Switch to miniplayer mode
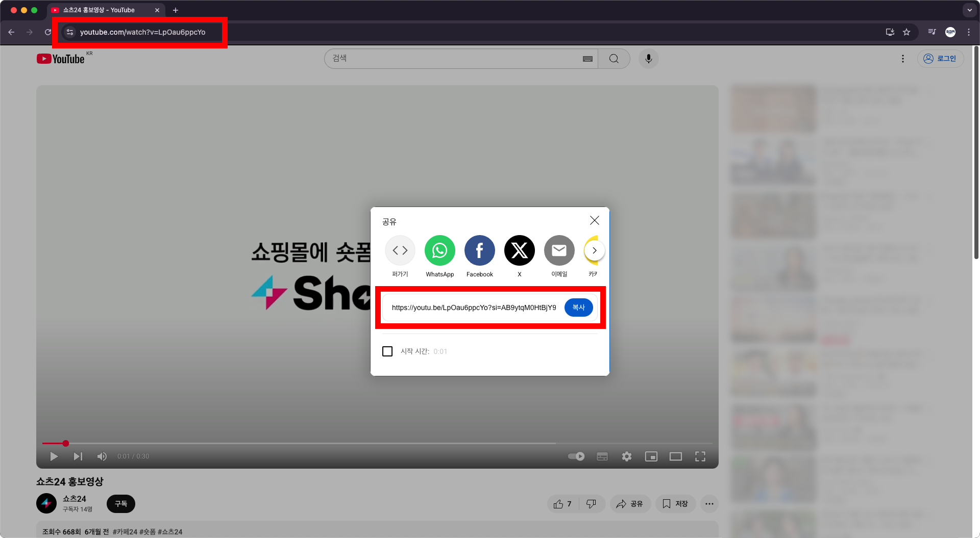Image resolution: width=980 pixels, height=538 pixels. point(651,456)
